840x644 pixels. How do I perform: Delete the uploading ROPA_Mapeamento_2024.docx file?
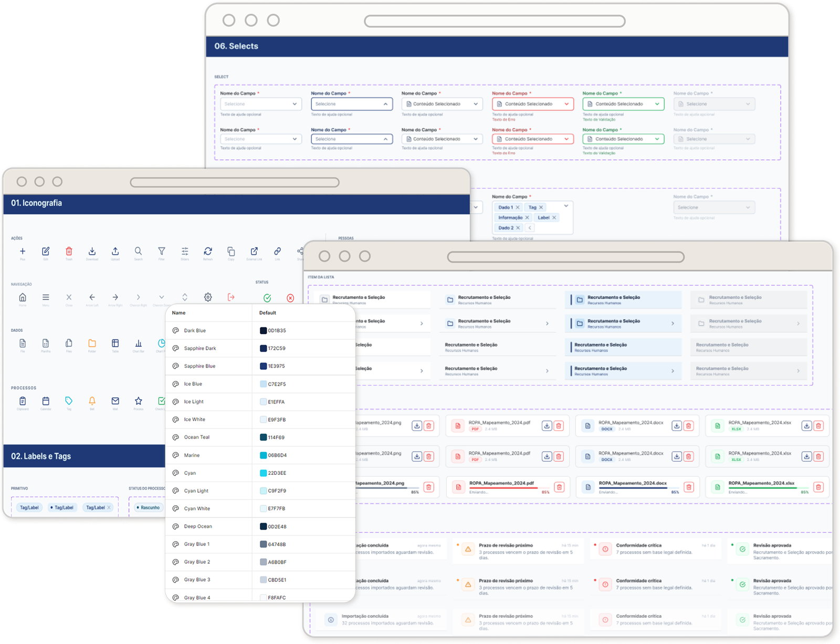click(689, 487)
